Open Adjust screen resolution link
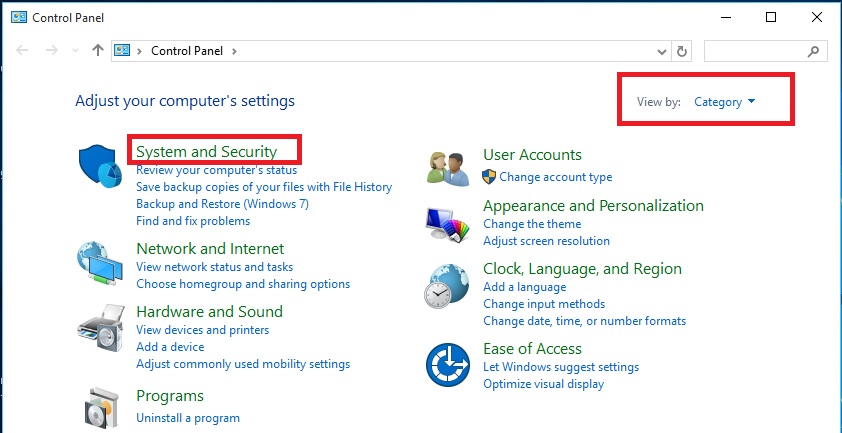The width and height of the screenshot is (842, 433). [546, 241]
